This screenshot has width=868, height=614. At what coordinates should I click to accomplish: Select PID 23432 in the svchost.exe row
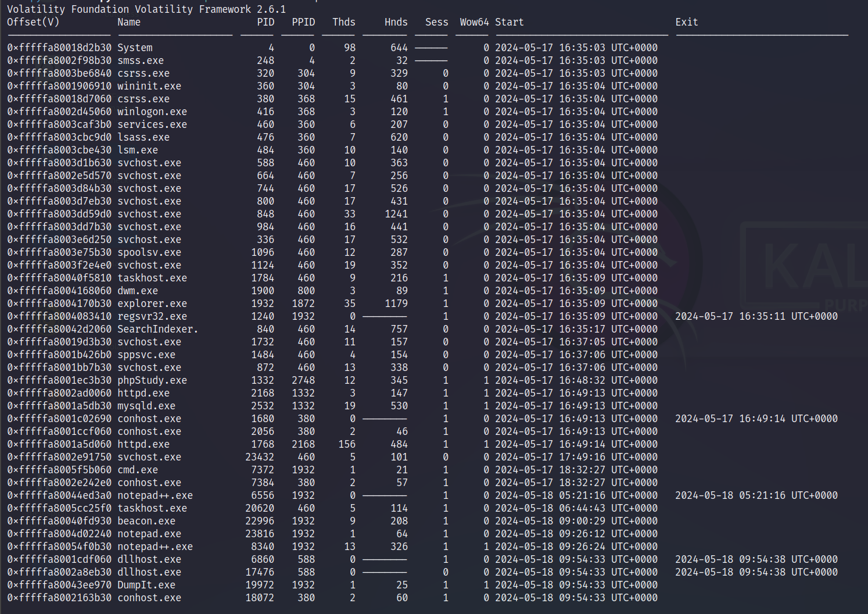click(260, 457)
